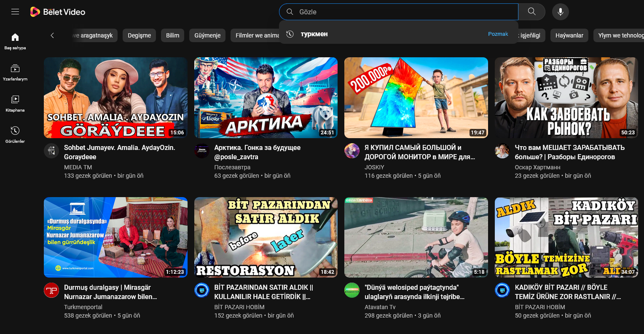Select the Ylym we tehnologiýa chip
This screenshot has height=334, width=644.
[x=619, y=35]
